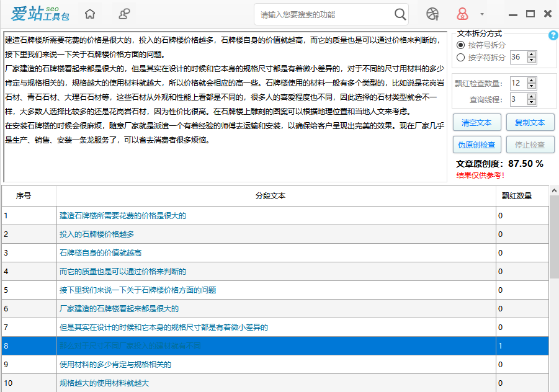
Task: Click the scrollbar up arrow of results table
Action: click(554, 190)
